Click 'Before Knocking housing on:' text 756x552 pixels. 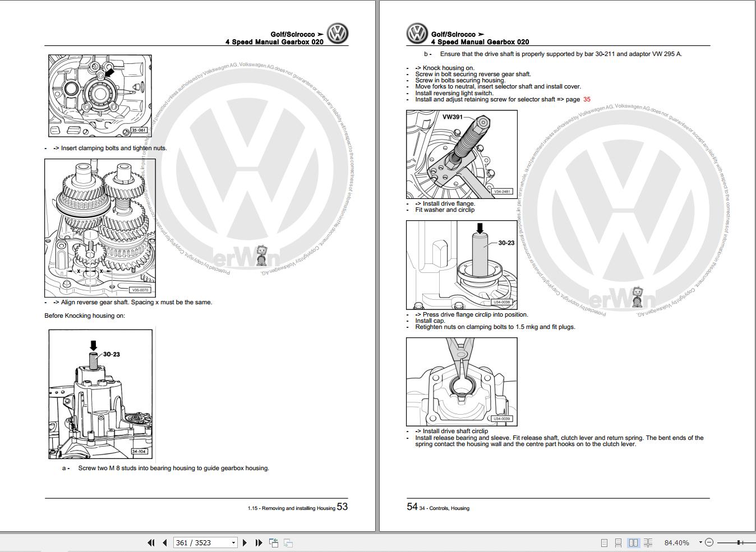click(85, 316)
